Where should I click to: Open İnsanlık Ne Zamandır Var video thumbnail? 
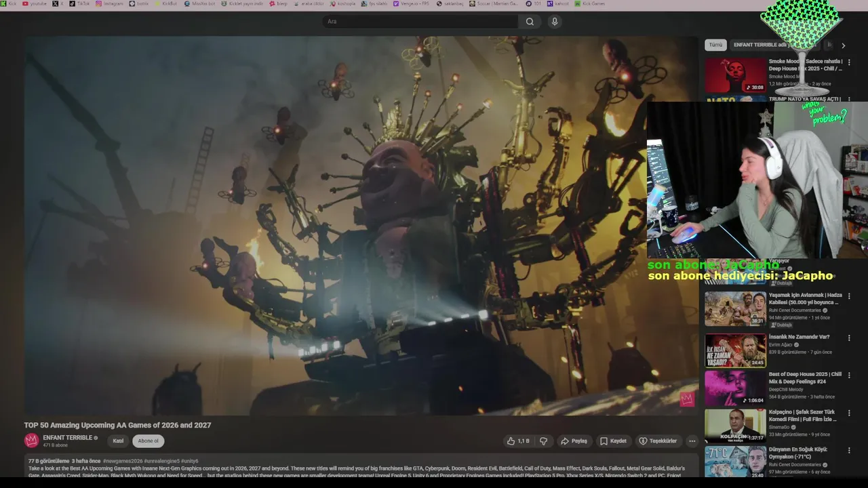pos(735,350)
